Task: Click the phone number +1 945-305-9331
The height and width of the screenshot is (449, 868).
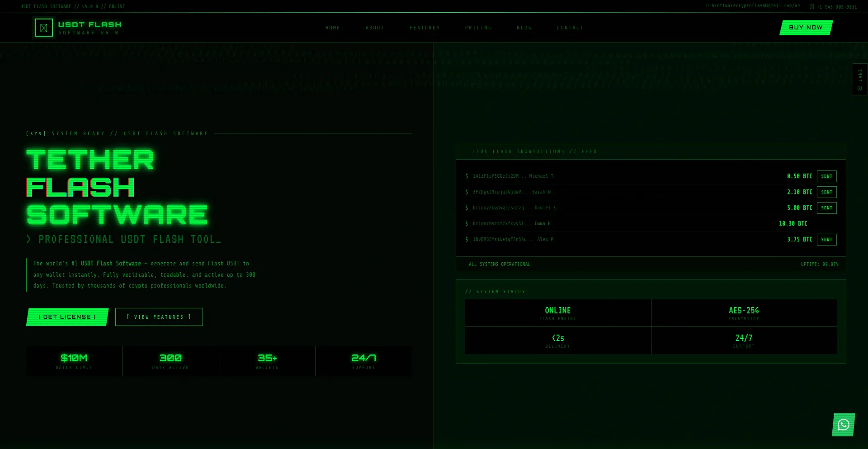Action: (x=837, y=7)
